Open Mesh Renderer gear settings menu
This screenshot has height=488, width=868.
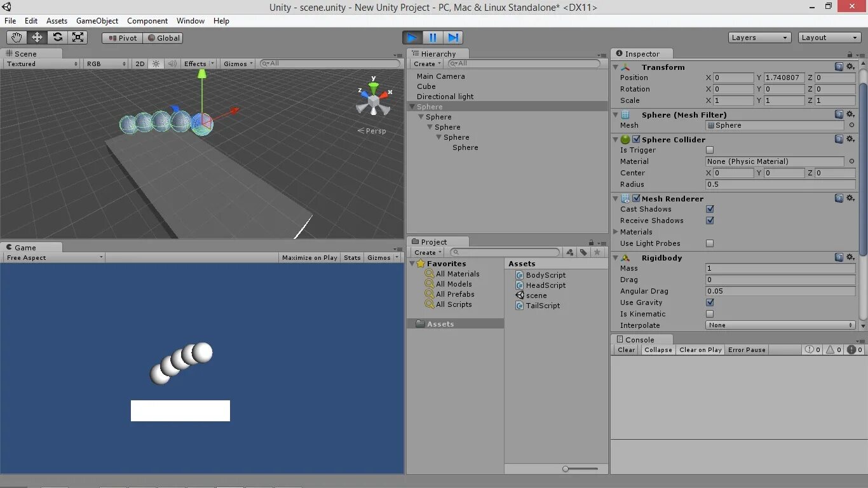[x=850, y=198]
